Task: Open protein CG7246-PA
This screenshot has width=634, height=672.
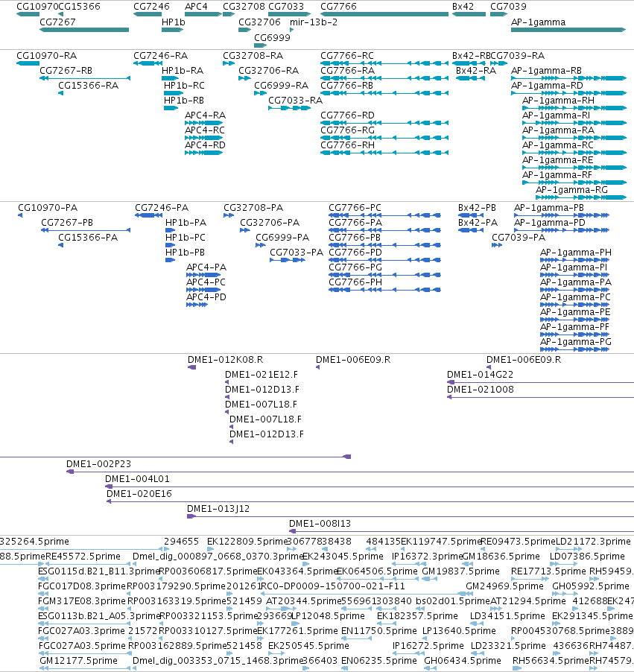Action: (x=162, y=208)
